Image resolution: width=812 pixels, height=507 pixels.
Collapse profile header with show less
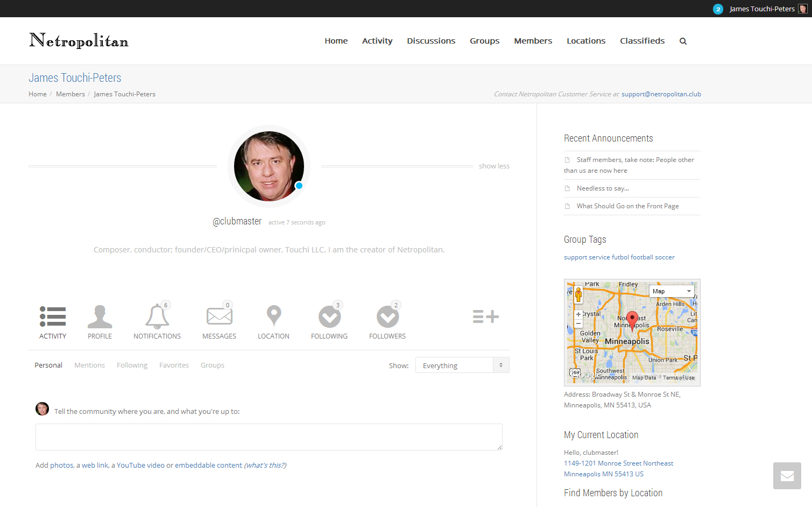pyautogui.click(x=494, y=166)
